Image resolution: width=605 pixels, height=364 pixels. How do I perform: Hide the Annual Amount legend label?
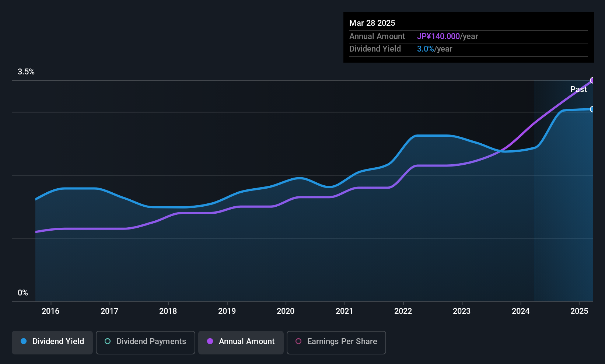click(246, 342)
